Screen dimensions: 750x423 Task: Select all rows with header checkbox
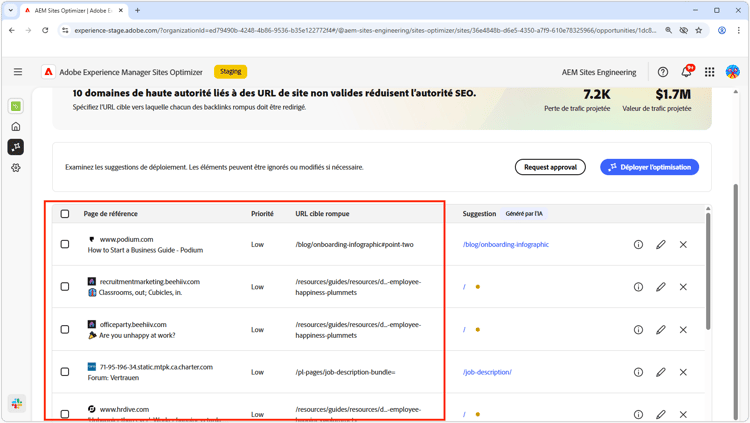click(65, 214)
